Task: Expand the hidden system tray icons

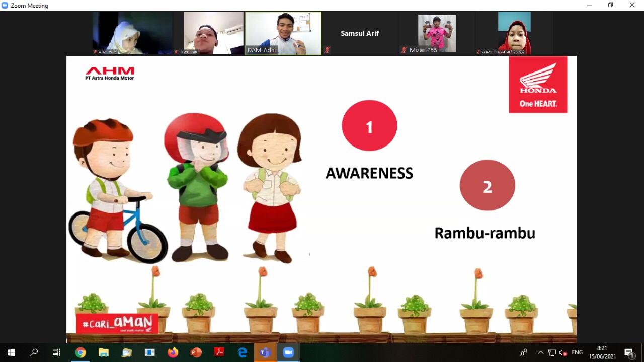Action: pos(540,352)
